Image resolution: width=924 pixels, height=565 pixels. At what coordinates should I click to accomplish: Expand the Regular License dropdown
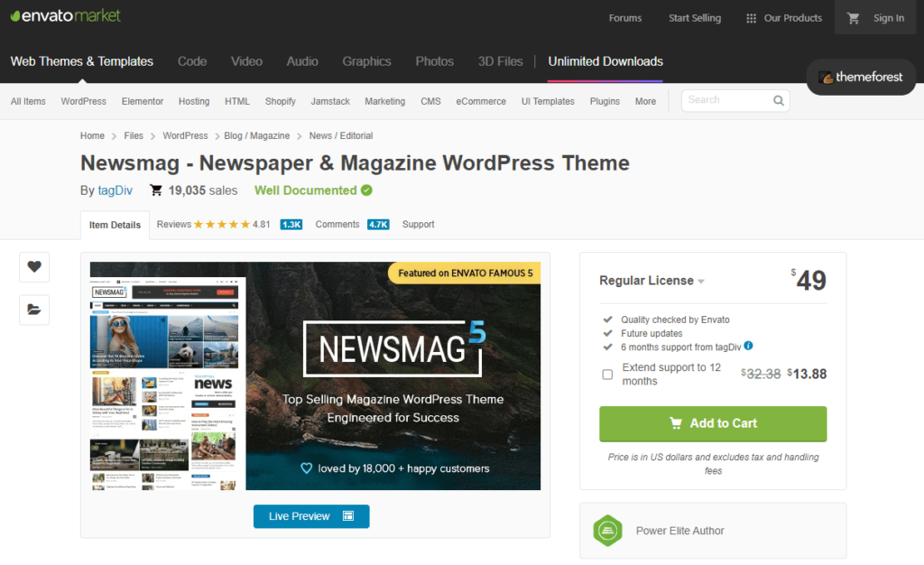[x=651, y=281]
